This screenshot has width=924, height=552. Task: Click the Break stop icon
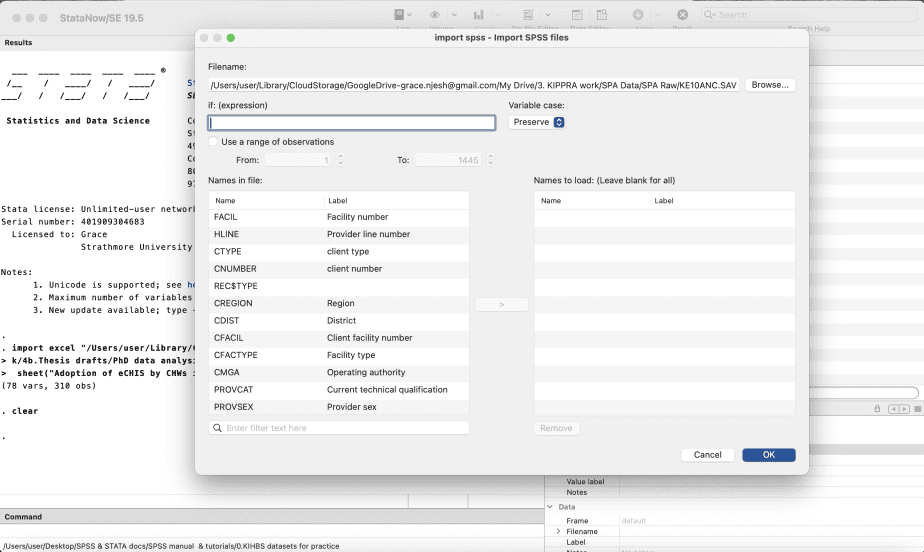tap(683, 15)
